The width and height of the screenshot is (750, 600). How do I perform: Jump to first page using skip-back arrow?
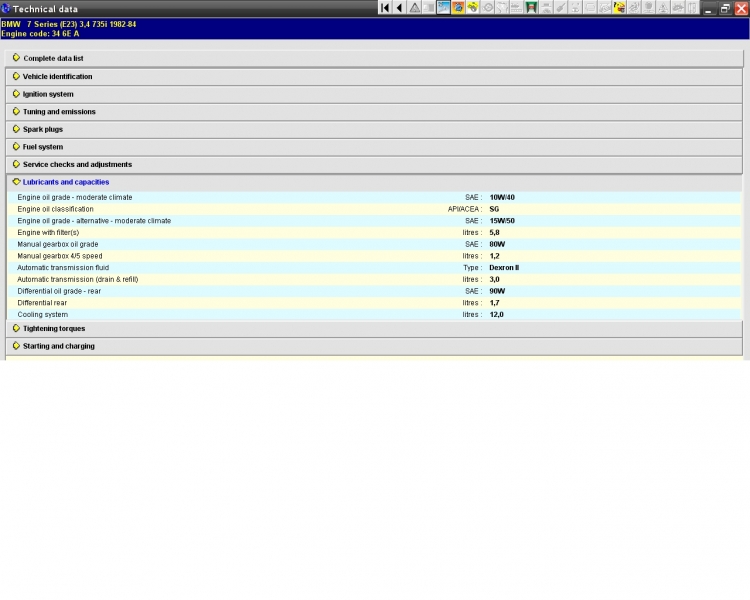[x=385, y=8]
